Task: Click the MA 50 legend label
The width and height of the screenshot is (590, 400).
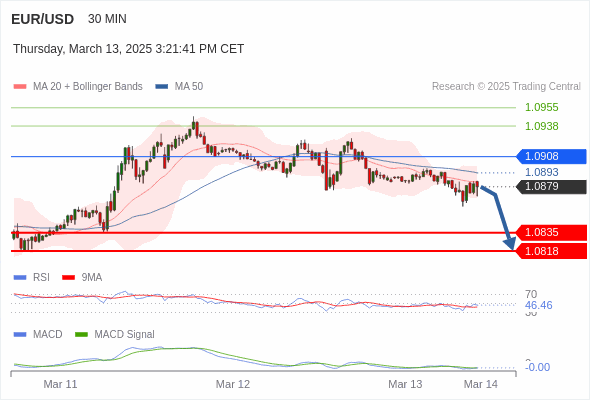Action: [x=189, y=87]
